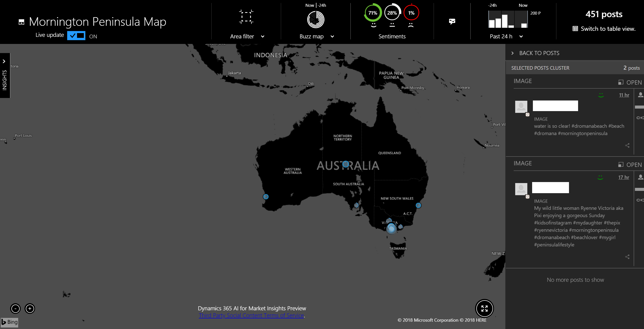Click the Area filter selection icon
This screenshot has width=644, height=329.
pos(246,17)
